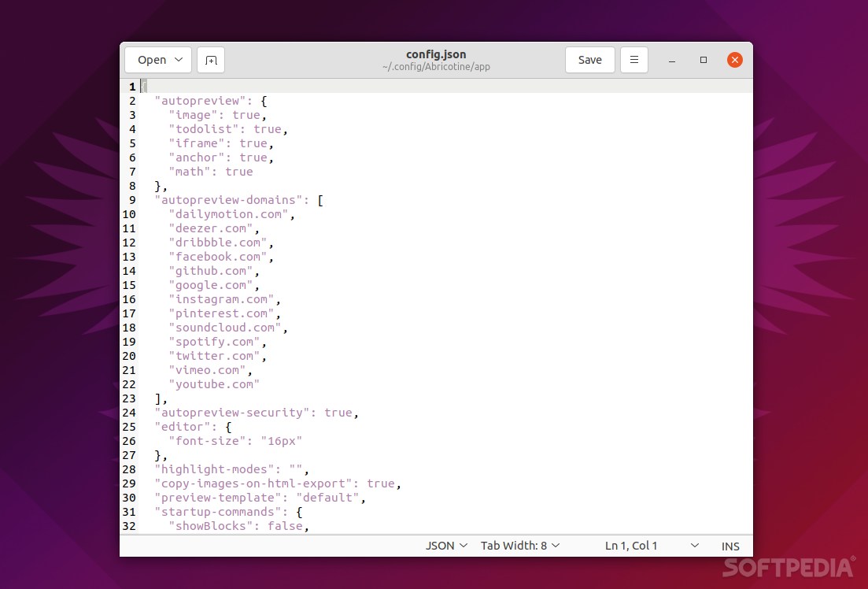Select the "soundcloud.com" entry
This screenshot has height=589, width=868.
[x=228, y=328]
